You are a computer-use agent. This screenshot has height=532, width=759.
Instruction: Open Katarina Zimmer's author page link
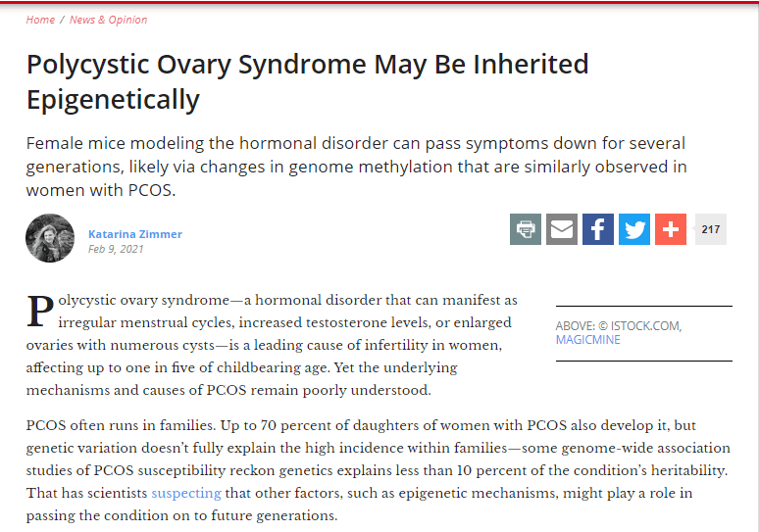point(135,234)
